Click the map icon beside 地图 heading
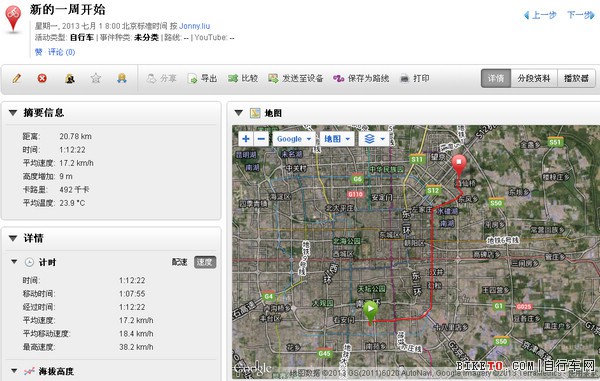Screen dimensions: 600x381 255,113
